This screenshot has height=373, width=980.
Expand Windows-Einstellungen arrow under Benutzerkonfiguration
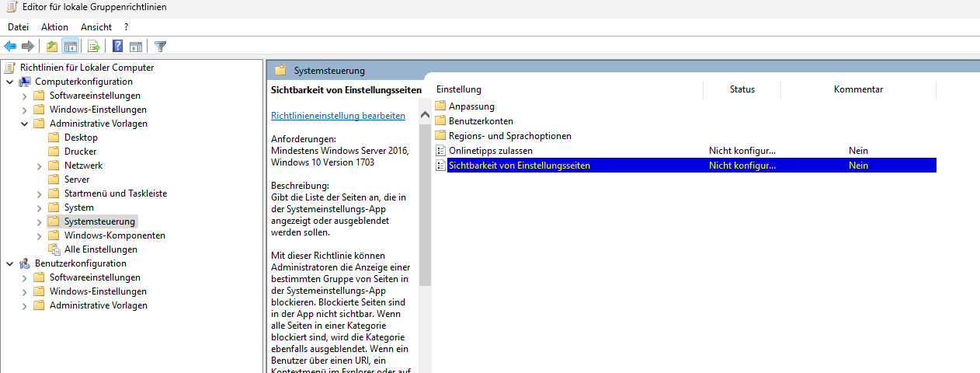(x=24, y=291)
